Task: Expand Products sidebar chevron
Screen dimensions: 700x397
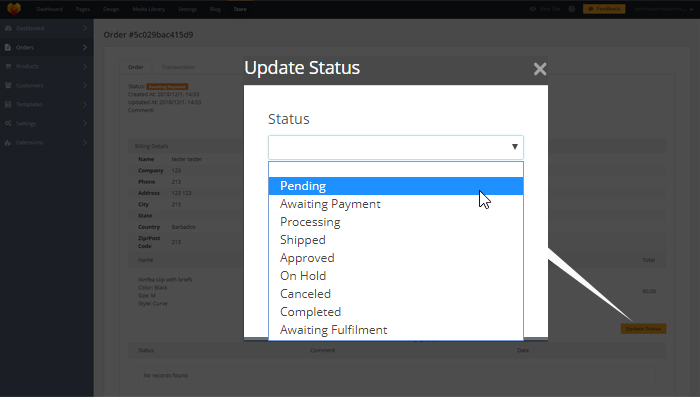Action: [x=85, y=66]
